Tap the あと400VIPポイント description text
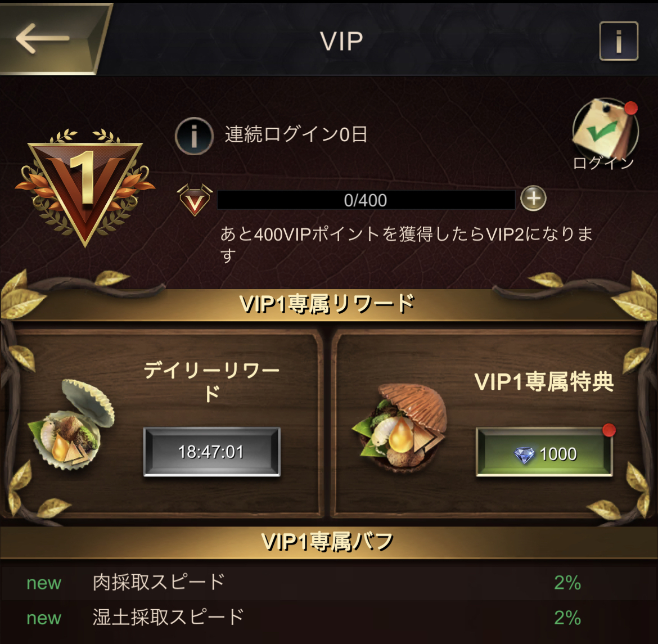Image resolution: width=658 pixels, height=644 pixels. [406, 244]
